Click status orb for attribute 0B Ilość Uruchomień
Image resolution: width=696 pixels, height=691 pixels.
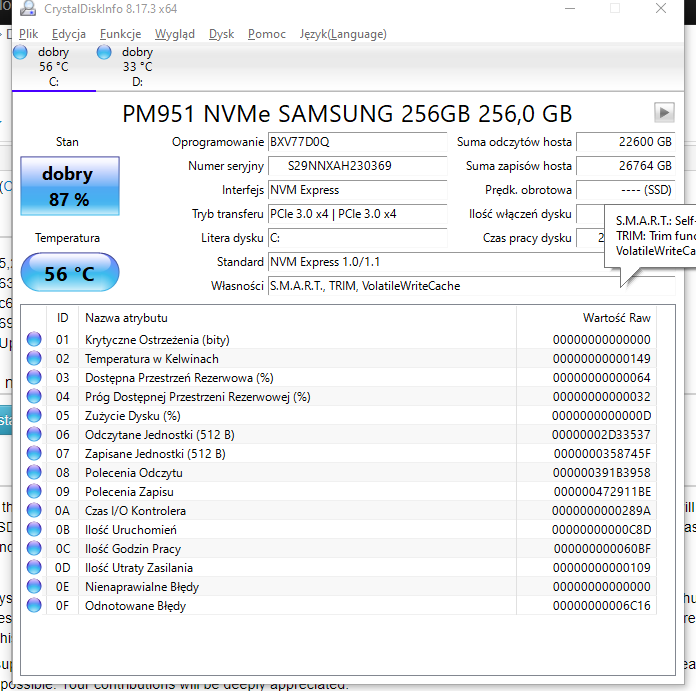pos(34,529)
